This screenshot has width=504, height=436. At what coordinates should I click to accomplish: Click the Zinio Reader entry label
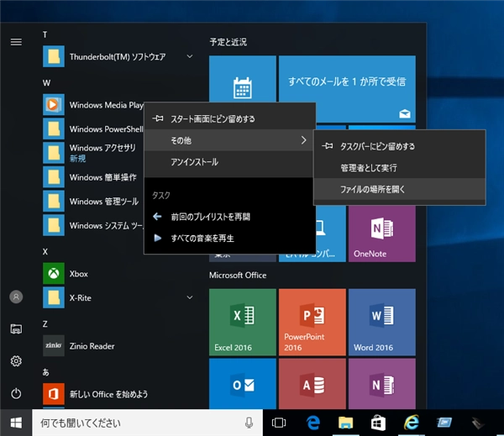coord(92,346)
